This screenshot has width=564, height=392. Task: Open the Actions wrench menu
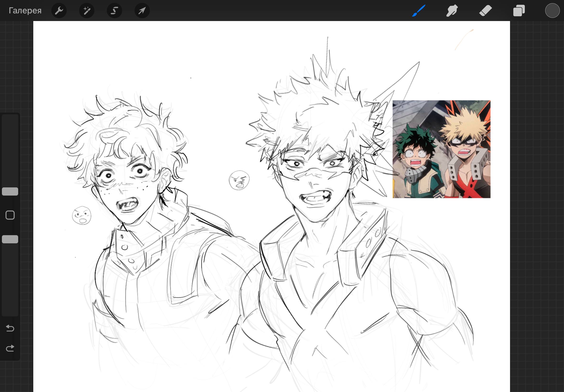[x=59, y=11]
